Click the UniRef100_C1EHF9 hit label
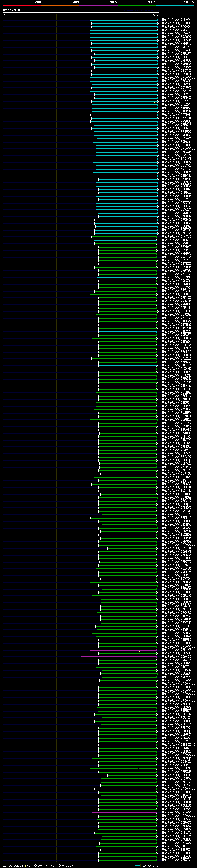The height and width of the screenshot is (868, 197). click(x=177, y=294)
